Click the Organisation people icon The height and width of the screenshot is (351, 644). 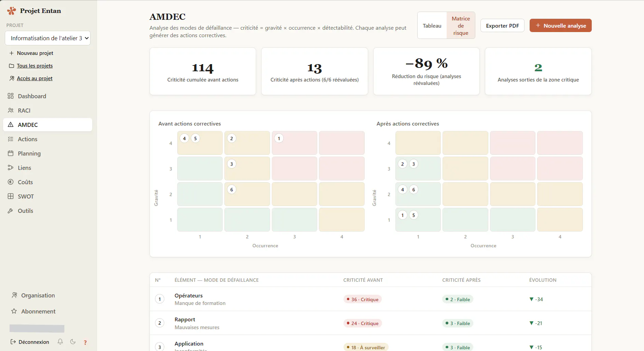tap(14, 295)
